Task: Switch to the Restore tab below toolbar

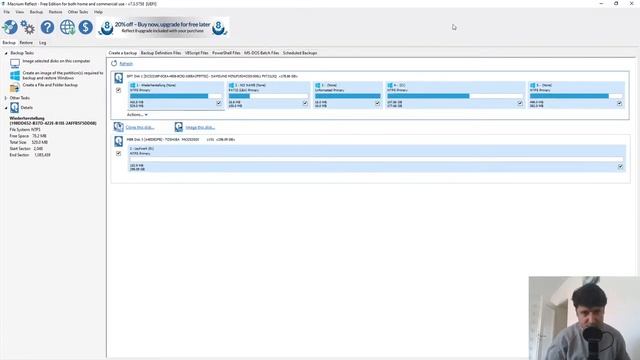Action: (x=26, y=42)
